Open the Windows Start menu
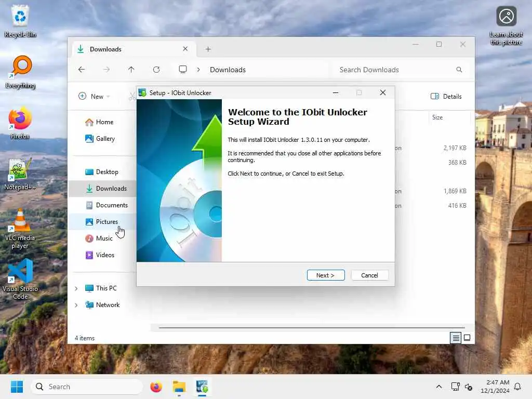532x399 pixels. 17,387
